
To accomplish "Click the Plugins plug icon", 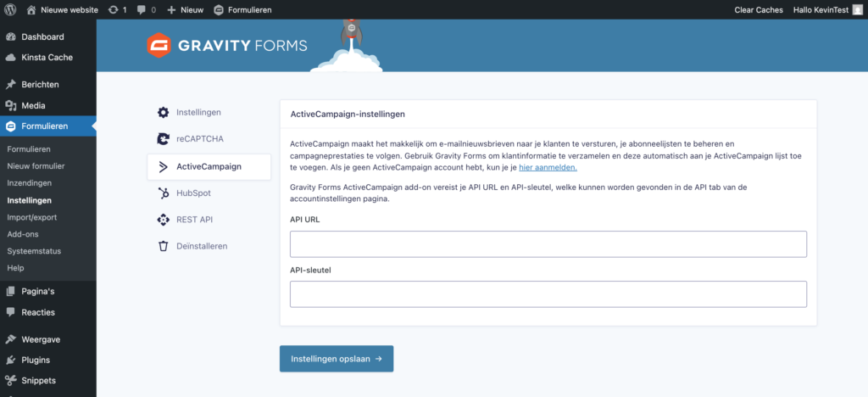I will [10, 360].
